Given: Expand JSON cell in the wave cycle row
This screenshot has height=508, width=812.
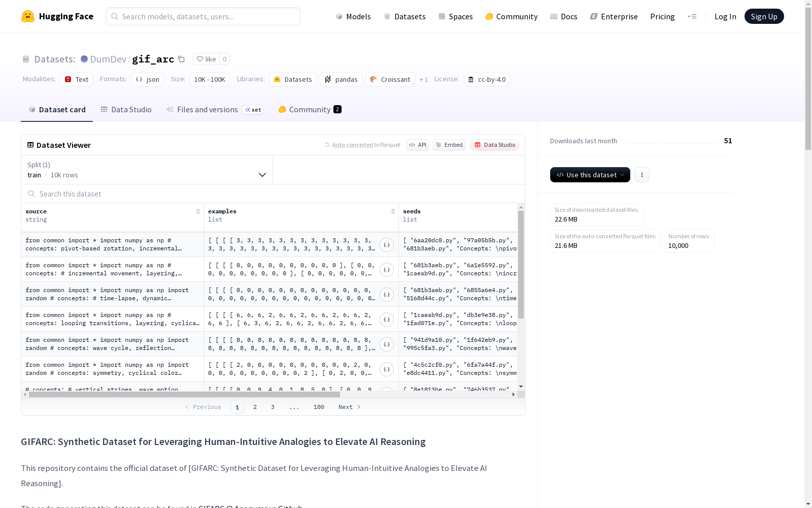Looking at the screenshot, I should tap(387, 344).
